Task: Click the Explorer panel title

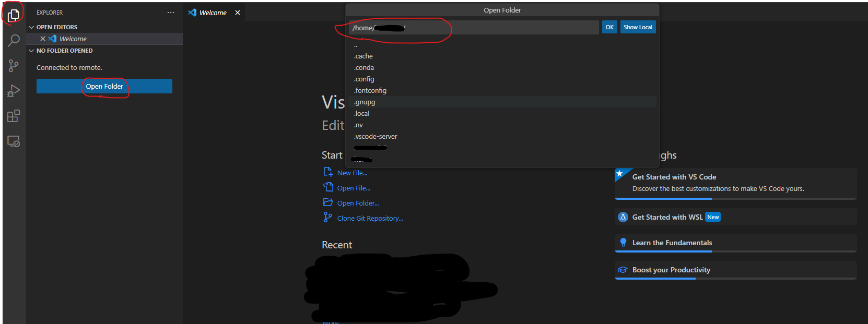Action: (50, 13)
